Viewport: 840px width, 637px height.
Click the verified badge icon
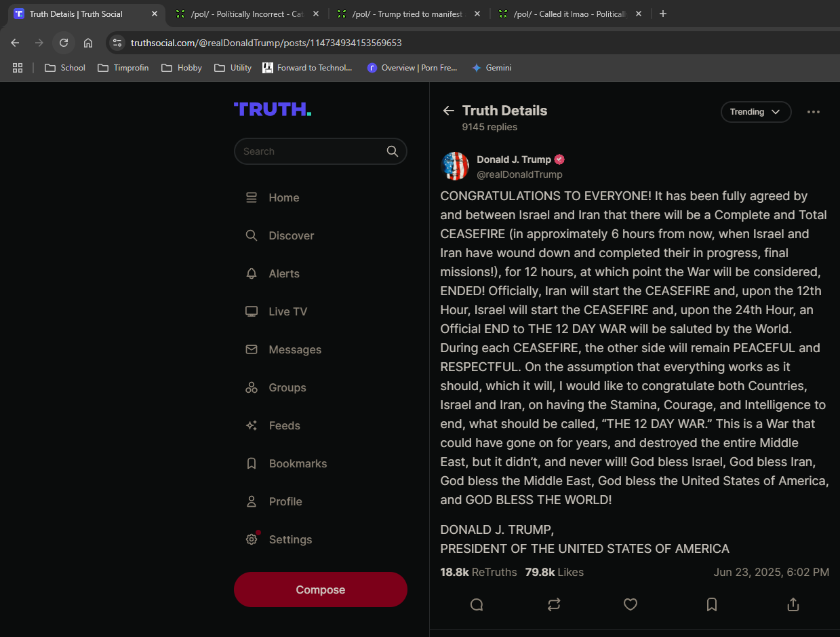coord(559,159)
